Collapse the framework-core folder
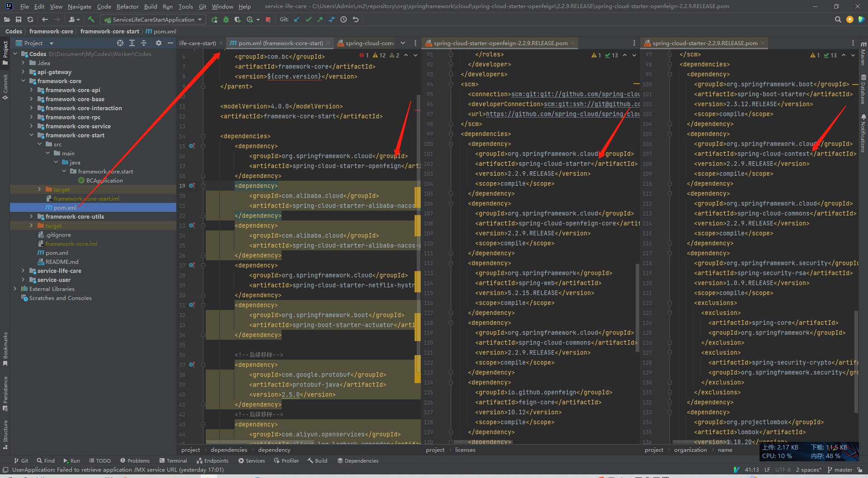The height and width of the screenshot is (478, 868). coord(23,81)
